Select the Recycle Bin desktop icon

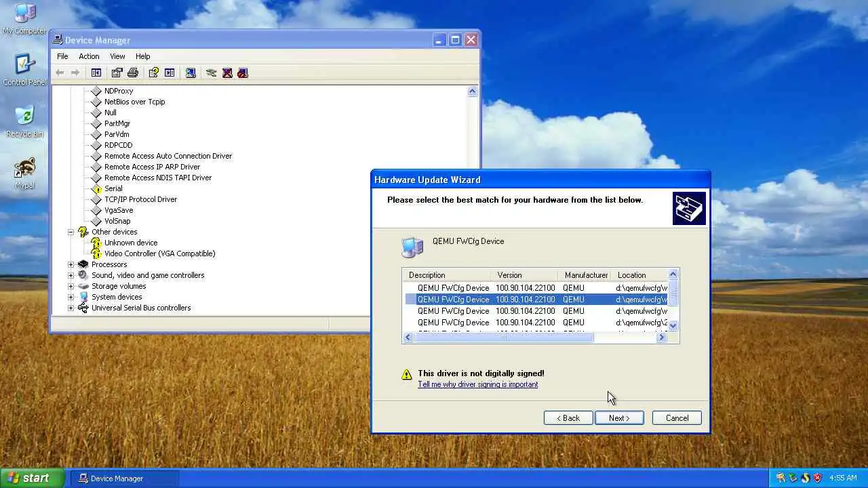[24, 122]
